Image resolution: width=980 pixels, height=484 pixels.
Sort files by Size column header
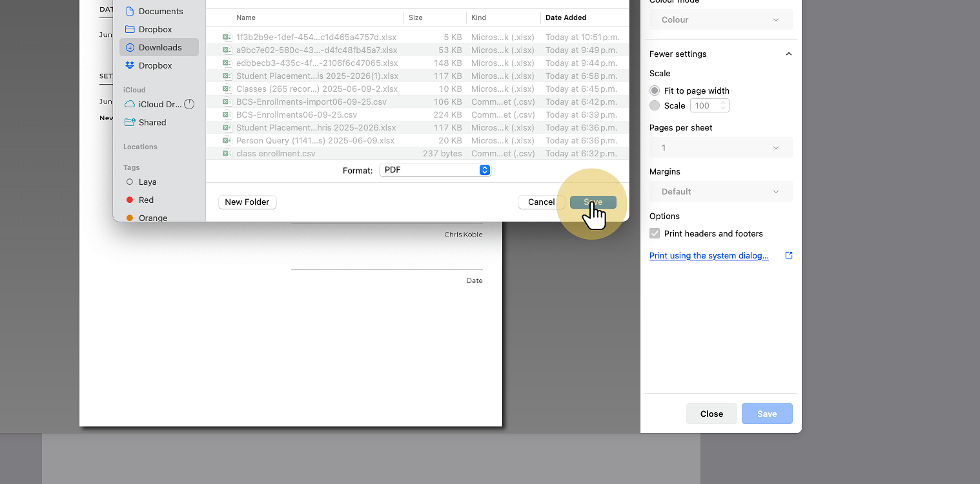[416, 17]
